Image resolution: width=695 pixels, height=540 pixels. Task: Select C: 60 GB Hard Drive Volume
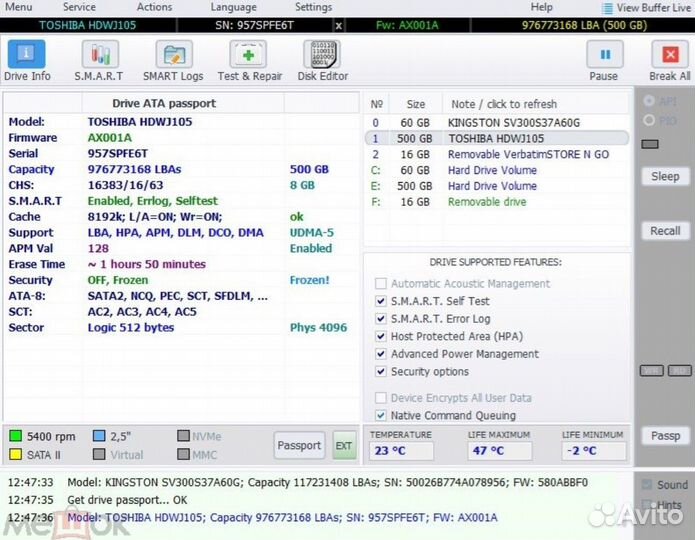(496, 170)
